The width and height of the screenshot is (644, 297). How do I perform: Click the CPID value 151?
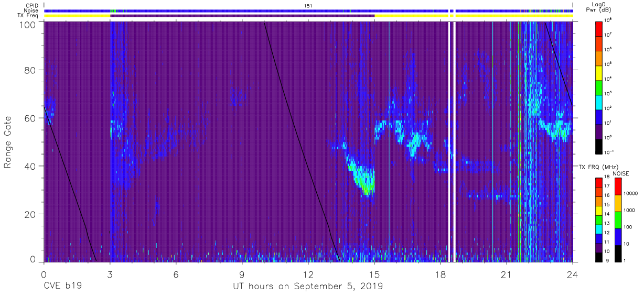[x=308, y=6]
